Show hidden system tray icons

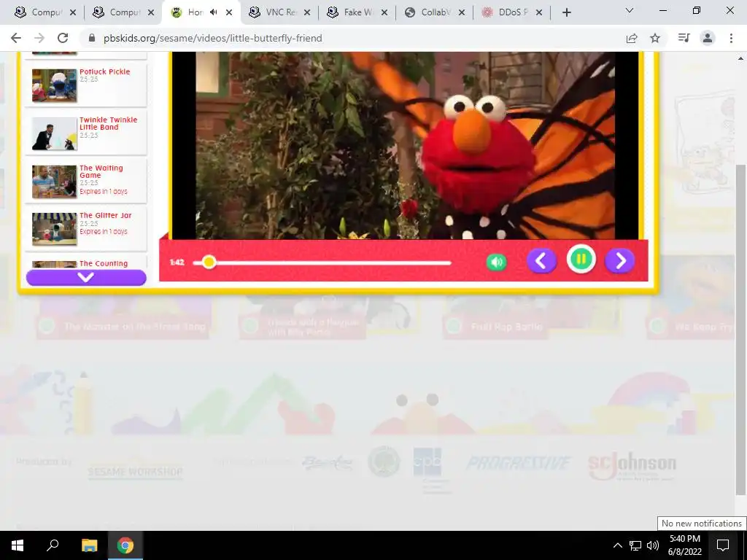pos(617,545)
